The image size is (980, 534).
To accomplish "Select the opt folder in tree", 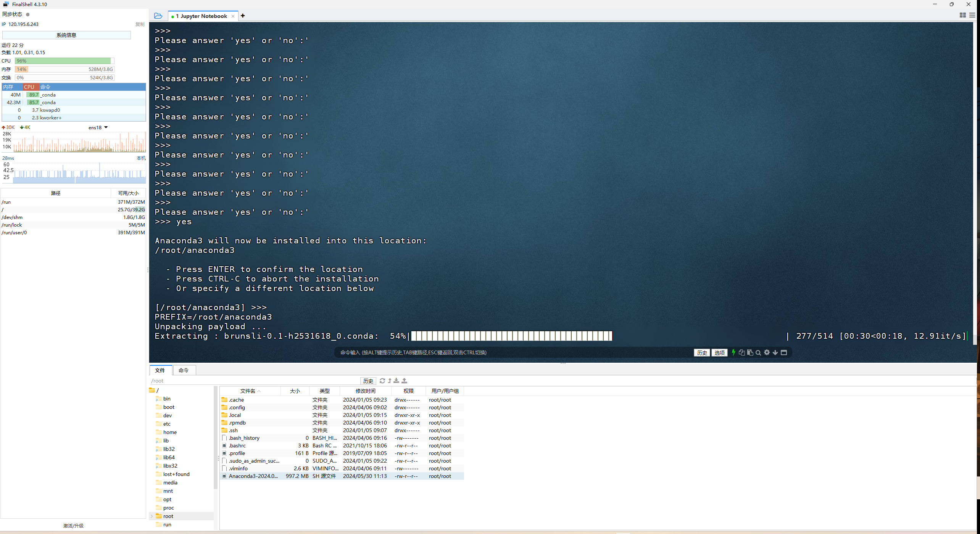I will click(x=167, y=499).
